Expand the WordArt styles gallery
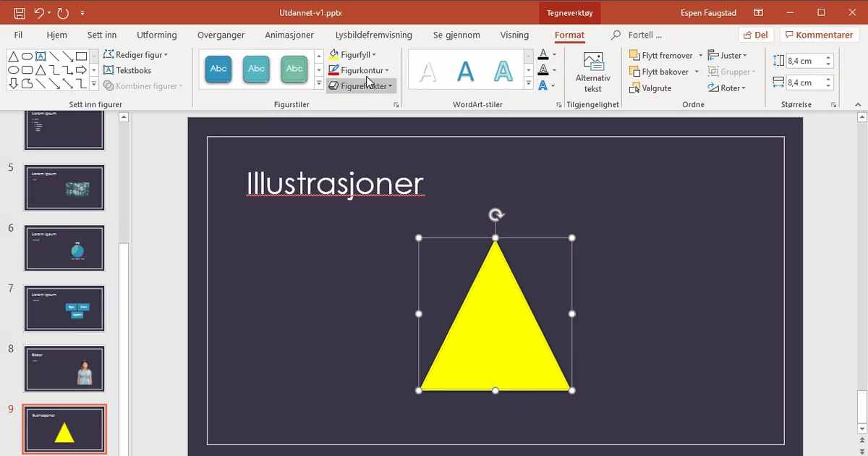 528,83
